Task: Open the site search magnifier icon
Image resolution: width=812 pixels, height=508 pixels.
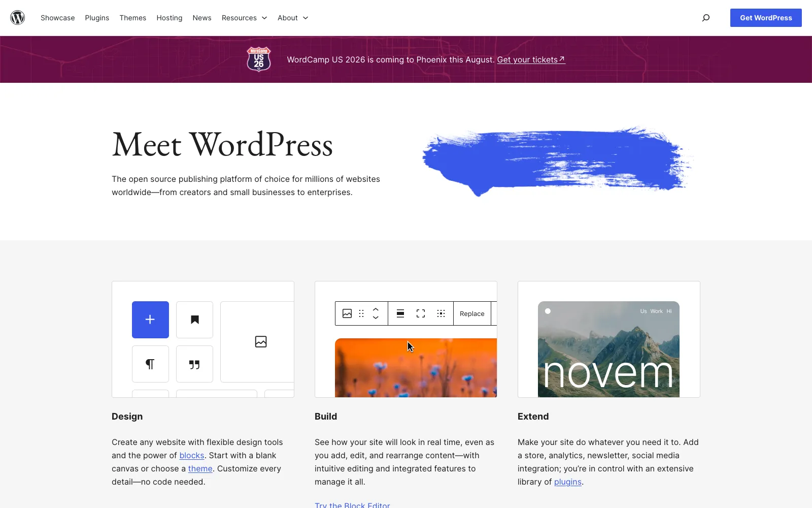Action: tap(706, 18)
